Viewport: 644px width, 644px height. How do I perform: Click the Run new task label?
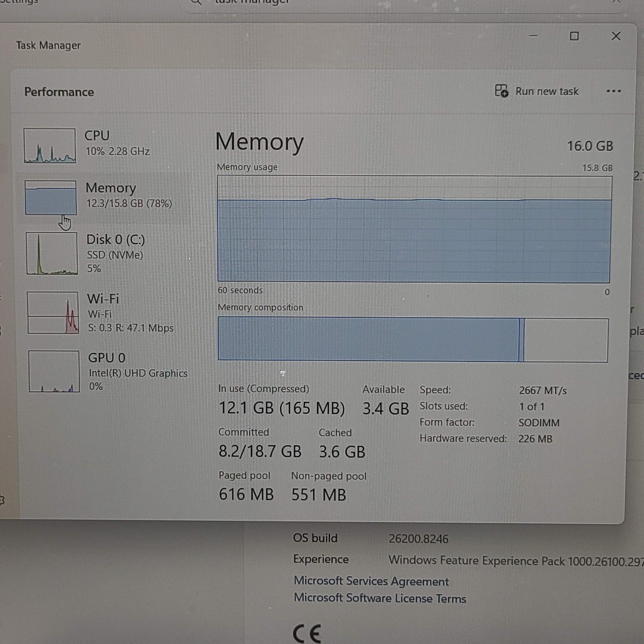point(547,91)
